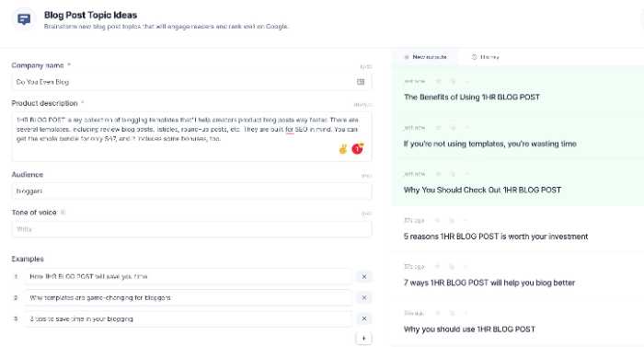Select output 'The Benefits of Using 1HR BLOG POST'
Screen dimensions: 644x347
(471, 97)
